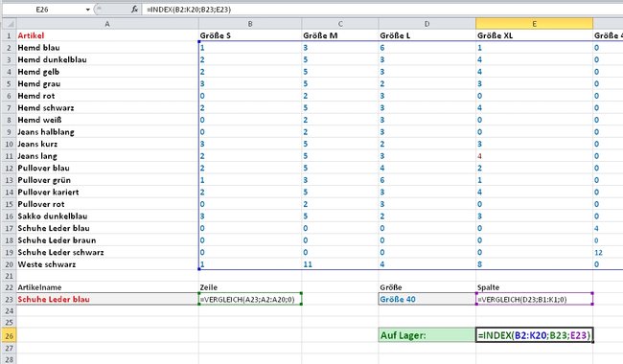Click the Insert Function fx icon

[x=135, y=10]
